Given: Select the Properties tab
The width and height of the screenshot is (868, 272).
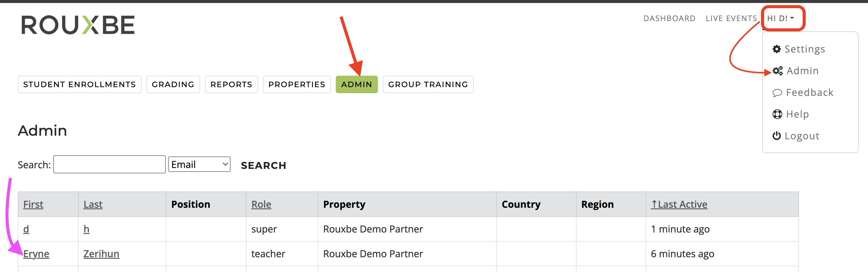Looking at the screenshot, I should 297,84.
